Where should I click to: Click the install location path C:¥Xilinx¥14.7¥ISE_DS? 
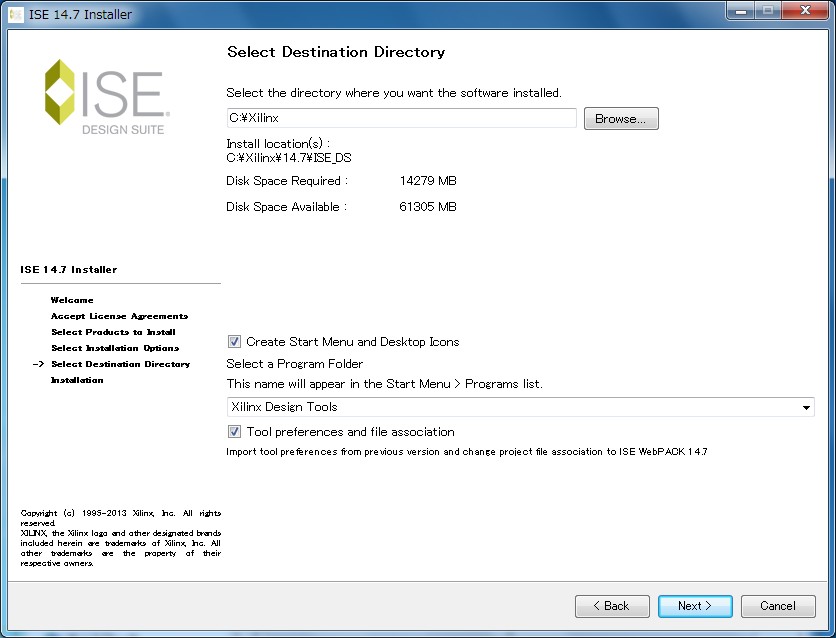pos(288,158)
